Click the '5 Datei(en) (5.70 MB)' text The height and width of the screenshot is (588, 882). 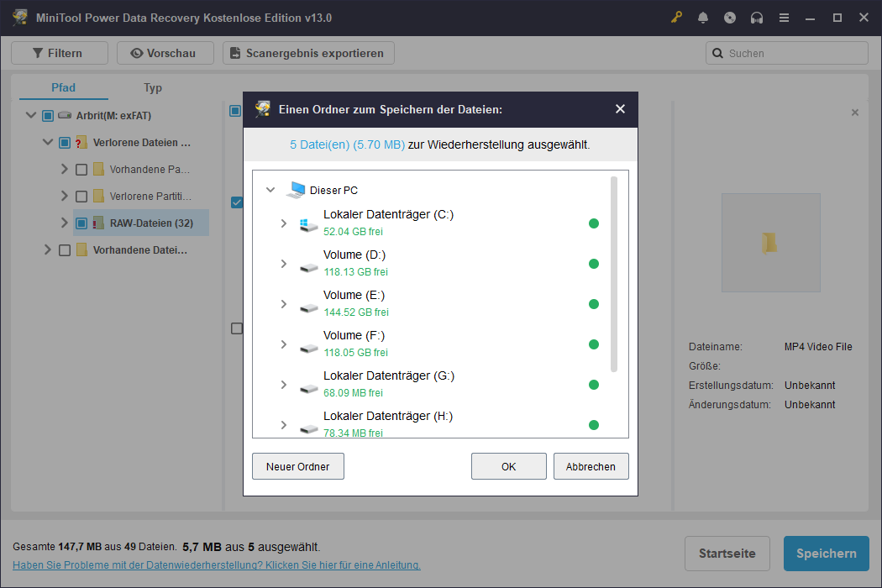(347, 144)
